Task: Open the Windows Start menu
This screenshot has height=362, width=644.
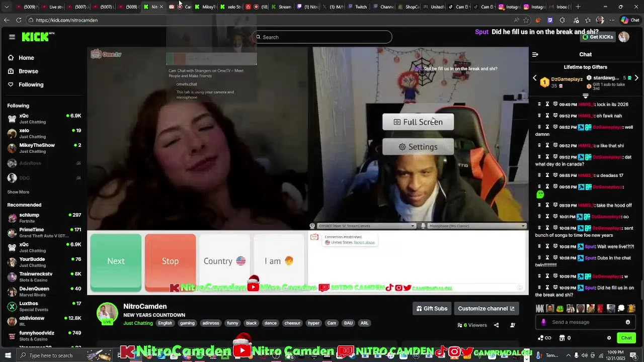Action: coord(7,355)
